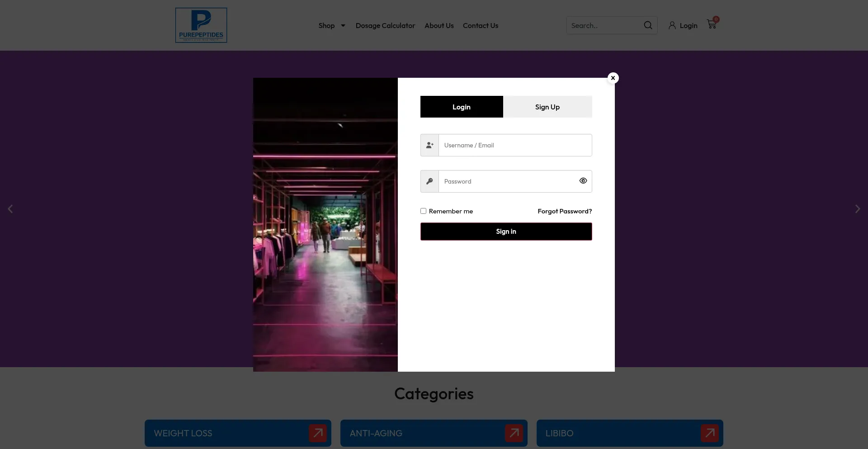Viewport: 868px width, 449px height.
Task: Open the WEIGHT LOSS category
Action: click(238, 433)
